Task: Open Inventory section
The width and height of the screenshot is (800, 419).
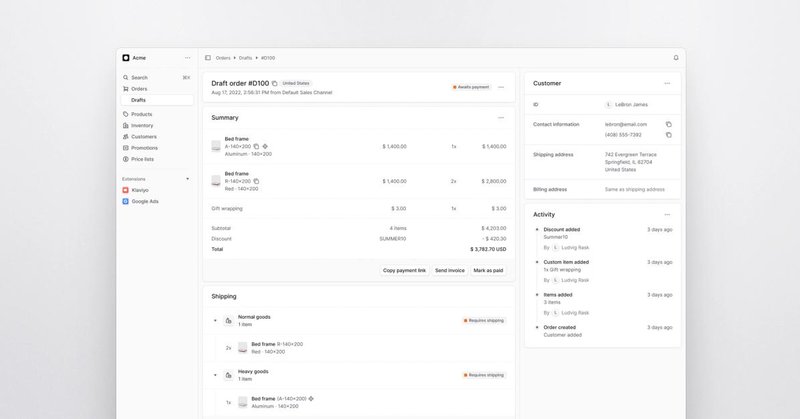Action: (157, 126)
